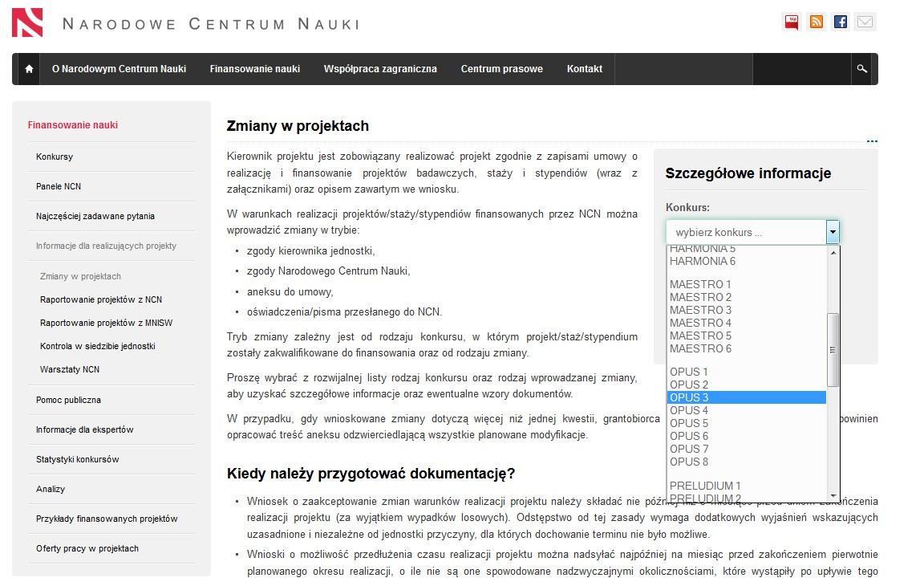The width and height of the screenshot is (924, 582).
Task: Open Informacje dla ekspertów link
Action: coord(84,429)
